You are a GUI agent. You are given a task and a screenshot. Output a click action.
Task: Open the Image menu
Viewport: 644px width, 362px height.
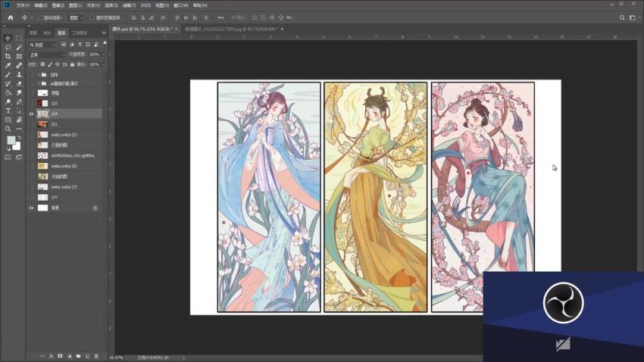pos(58,5)
